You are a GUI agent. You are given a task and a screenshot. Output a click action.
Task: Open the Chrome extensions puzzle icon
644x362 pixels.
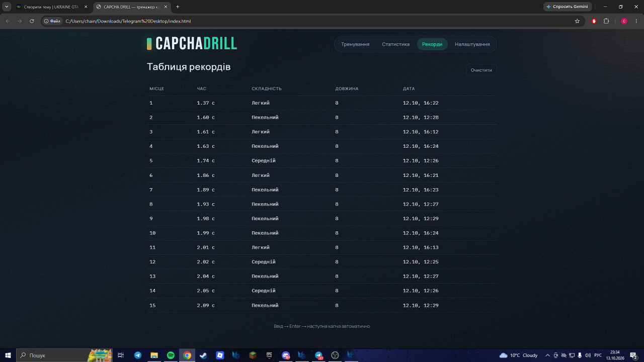click(606, 21)
